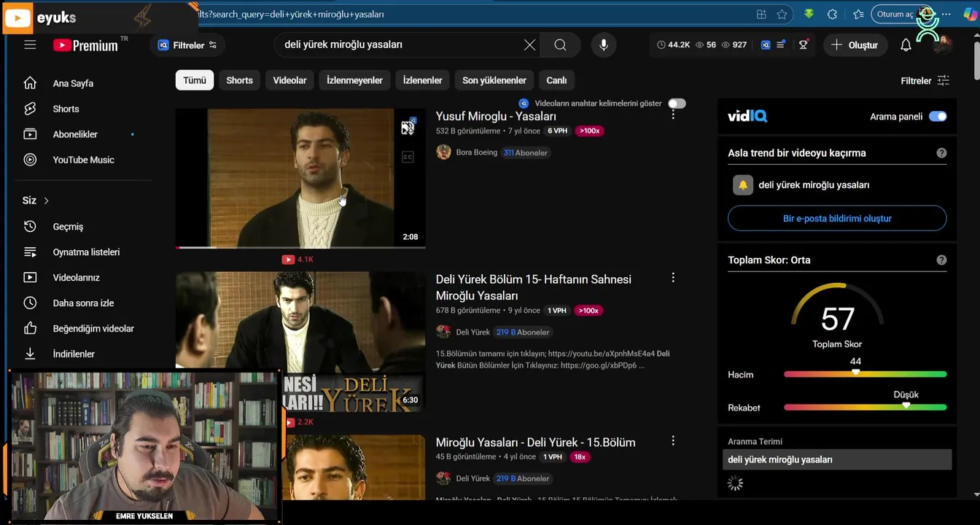This screenshot has width=980, height=525.
Task: Open Yusuf Miroglu - Yasaları title link
Action: (496, 116)
